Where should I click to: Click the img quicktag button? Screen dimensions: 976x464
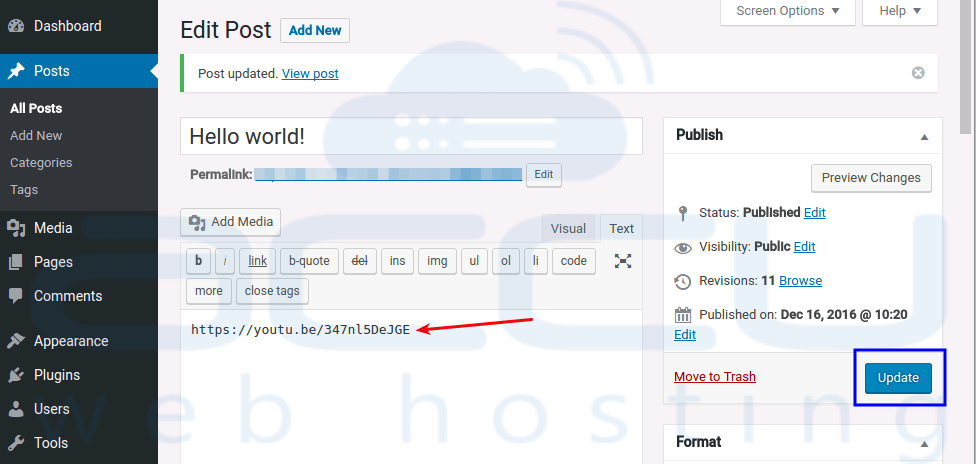tap(437, 261)
